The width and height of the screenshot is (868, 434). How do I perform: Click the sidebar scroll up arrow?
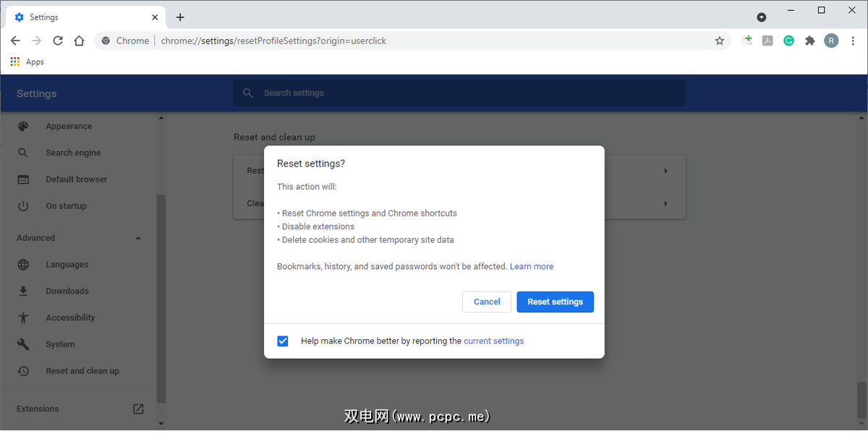(161, 117)
